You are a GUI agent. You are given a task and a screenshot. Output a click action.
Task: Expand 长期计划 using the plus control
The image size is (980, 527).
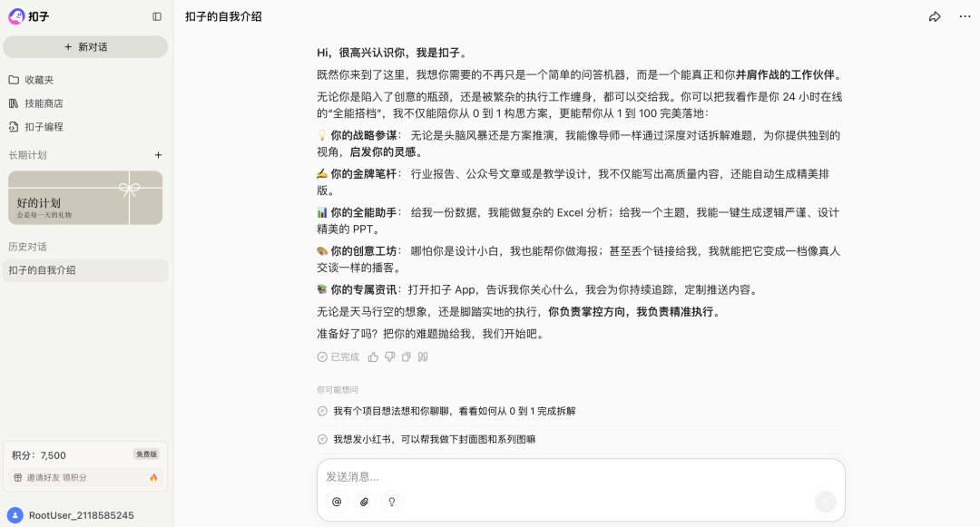[156, 155]
